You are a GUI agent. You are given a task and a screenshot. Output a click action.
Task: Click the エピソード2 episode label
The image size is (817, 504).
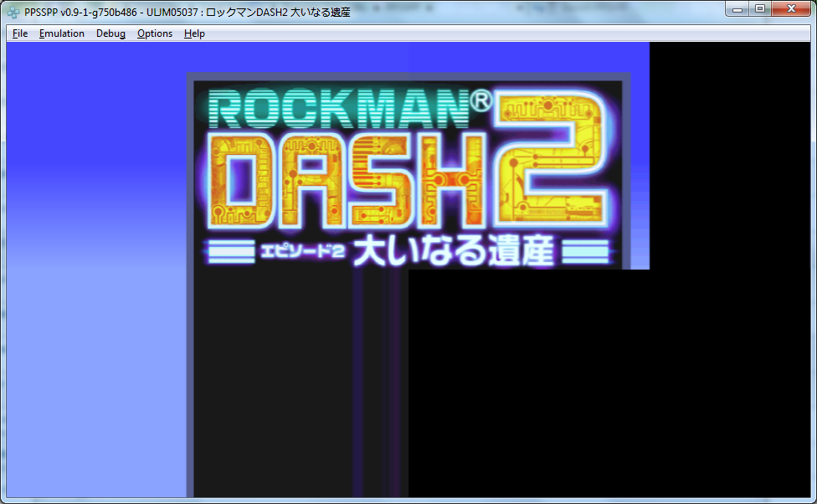303,252
